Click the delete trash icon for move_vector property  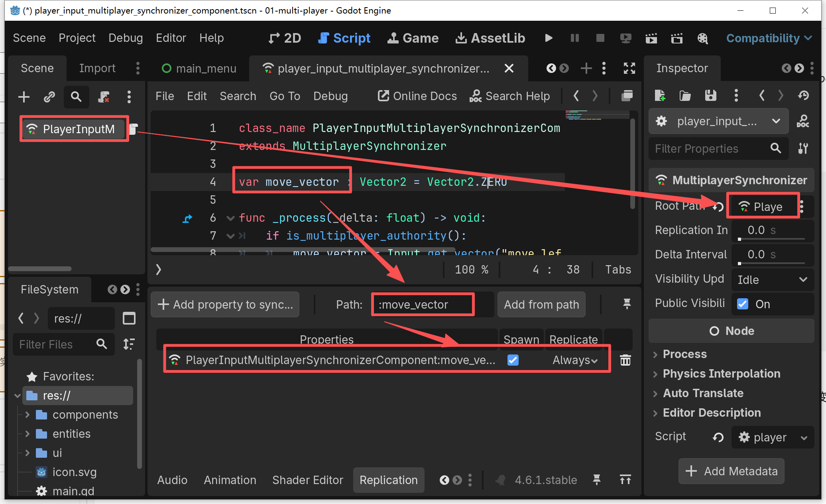[625, 360]
